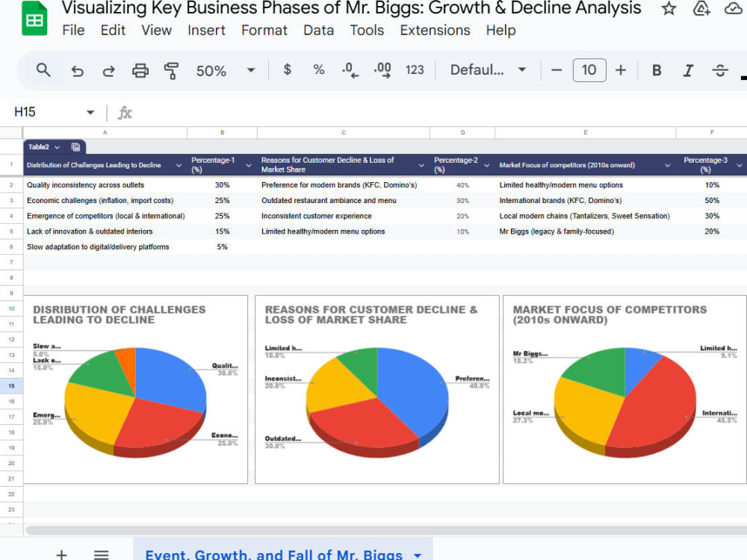Open filter dropdown for Reasons for Customer Decline column
This screenshot has width=747, height=560.
pyautogui.click(x=421, y=165)
